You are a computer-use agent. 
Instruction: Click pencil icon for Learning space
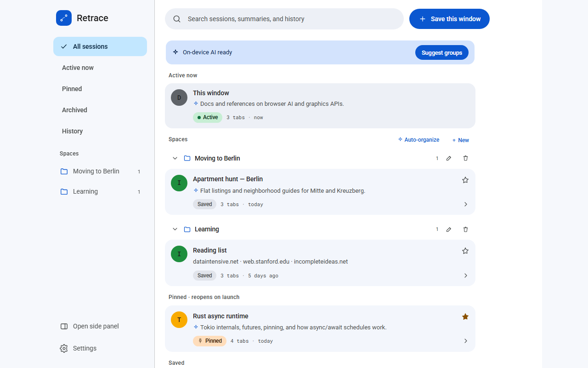pyautogui.click(x=449, y=229)
